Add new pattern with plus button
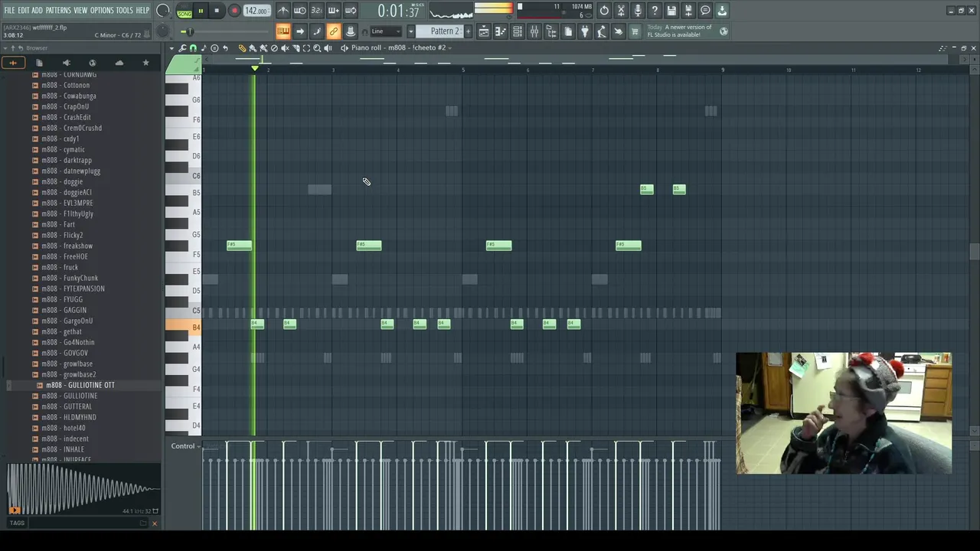Screen dimensions: 980x551 coord(468,31)
